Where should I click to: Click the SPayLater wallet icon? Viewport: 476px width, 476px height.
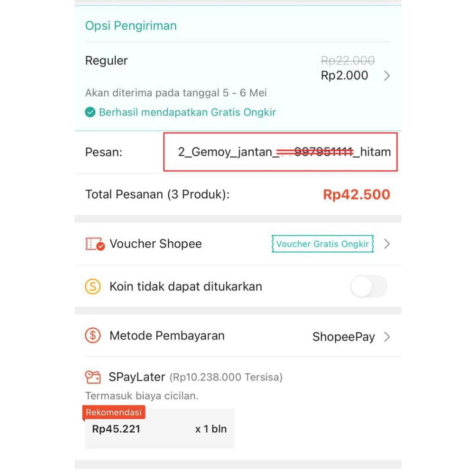click(x=93, y=377)
